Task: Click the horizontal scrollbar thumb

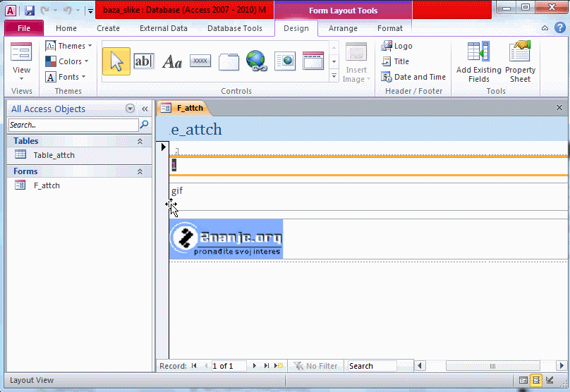Action: 494,366
